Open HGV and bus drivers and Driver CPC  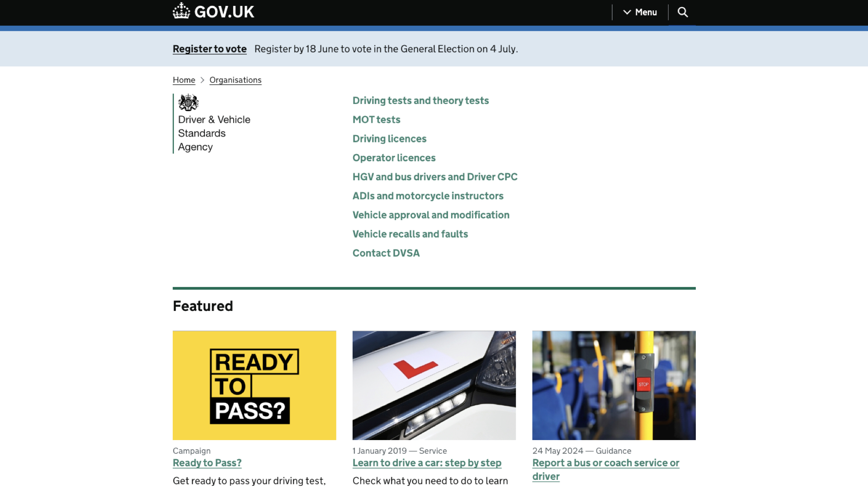pyautogui.click(x=434, y=177)
